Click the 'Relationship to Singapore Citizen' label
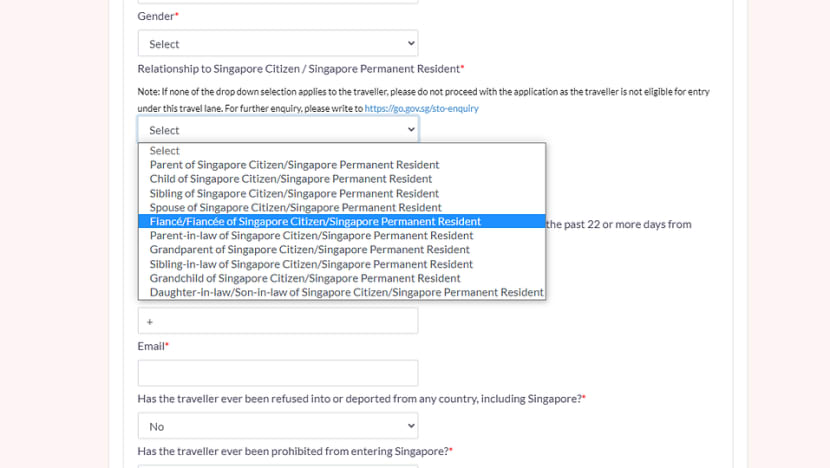 301,69
